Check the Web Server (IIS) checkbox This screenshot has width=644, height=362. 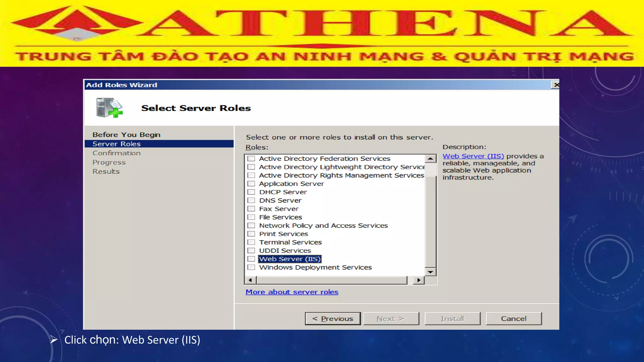tap(251, 259)
